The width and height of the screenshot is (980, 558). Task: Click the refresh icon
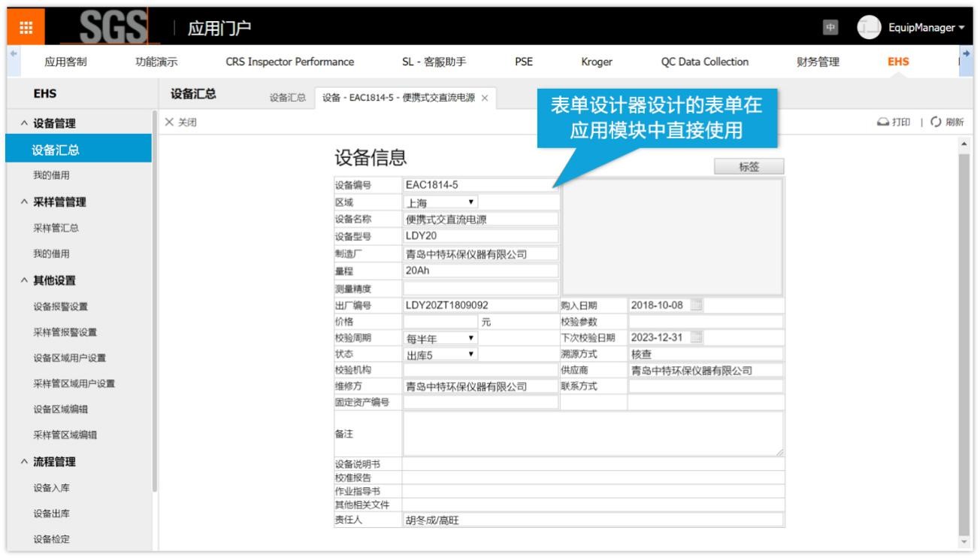pos(936,123)
